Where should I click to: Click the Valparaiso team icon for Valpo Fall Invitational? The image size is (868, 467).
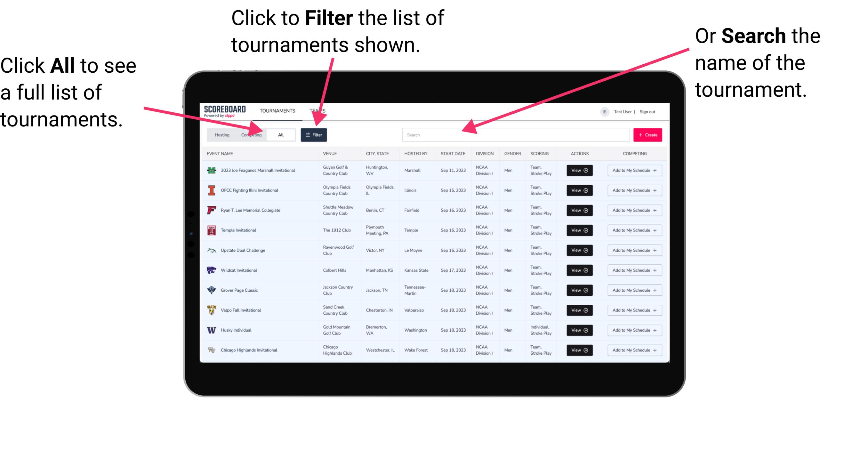[x=211, y=310]
